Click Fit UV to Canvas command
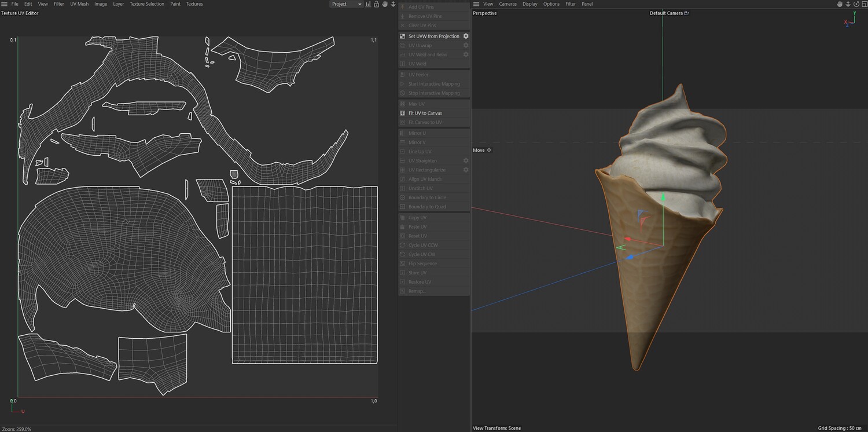The image size is (868, 432). [425, 113]
